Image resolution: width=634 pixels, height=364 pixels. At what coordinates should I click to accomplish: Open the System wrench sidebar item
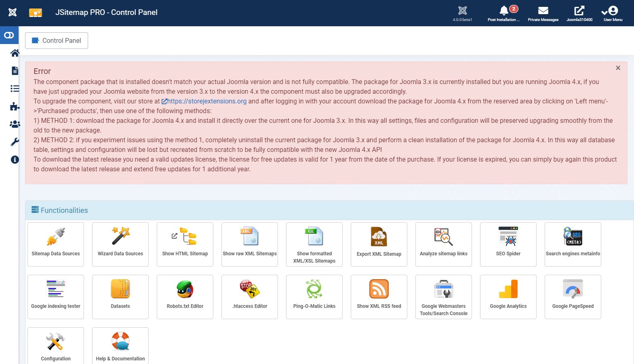pyautogui.click(x=15, y=142)
